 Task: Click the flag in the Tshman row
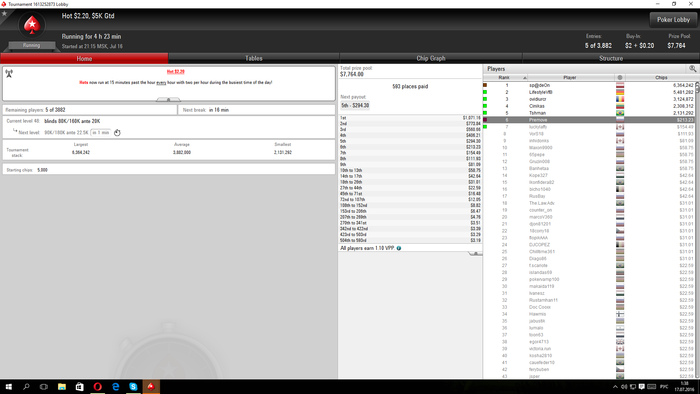pos(620,113)
